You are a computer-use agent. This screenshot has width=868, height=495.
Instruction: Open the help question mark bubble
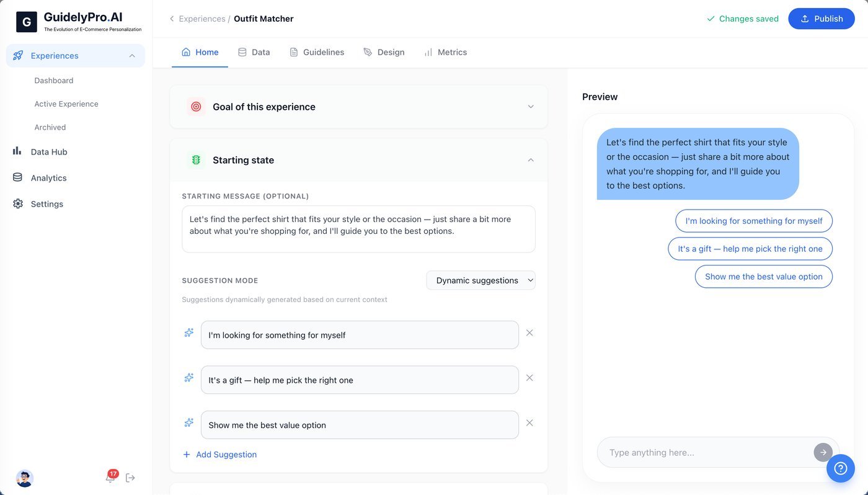click(841, 468)
